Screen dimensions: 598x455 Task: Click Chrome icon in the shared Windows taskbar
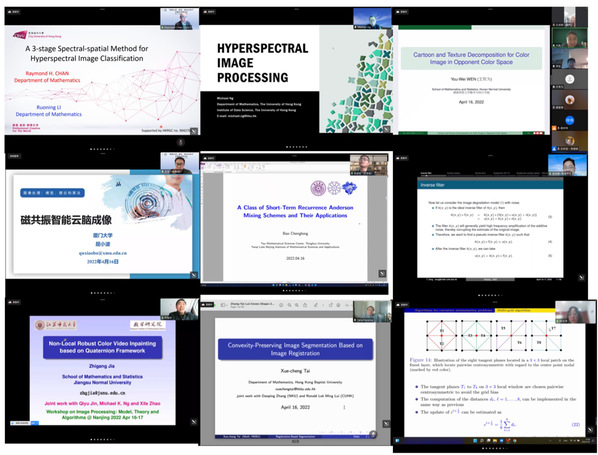tap(514, 441)
